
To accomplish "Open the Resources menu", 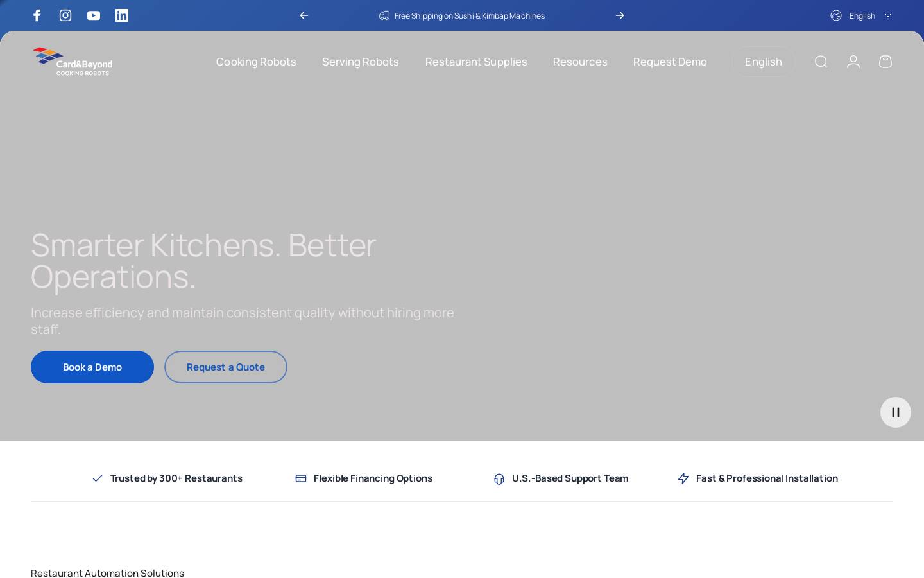I will [x=580, y=62].
